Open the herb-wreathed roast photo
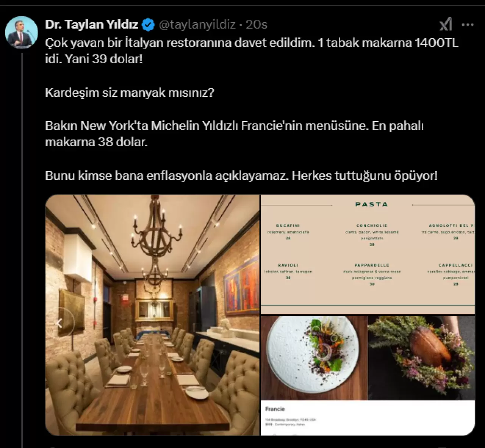Screen dimensions: 485x448 [421, 358]
